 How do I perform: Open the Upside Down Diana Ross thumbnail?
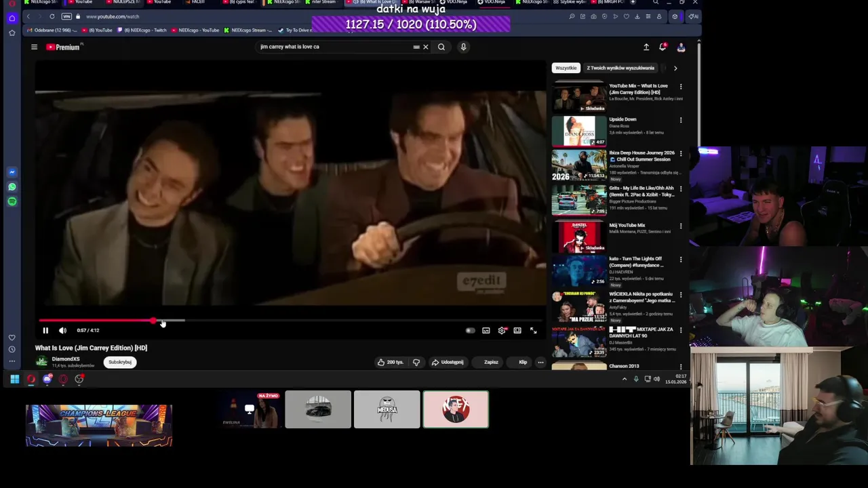click(x=579, y=131)
